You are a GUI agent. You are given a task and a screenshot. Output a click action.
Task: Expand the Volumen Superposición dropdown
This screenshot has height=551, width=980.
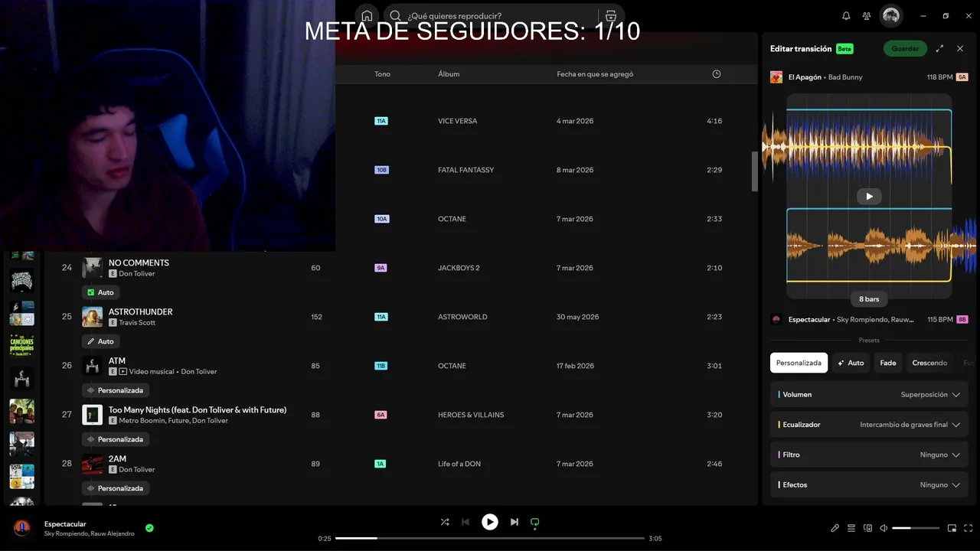[x=869, y=395]
